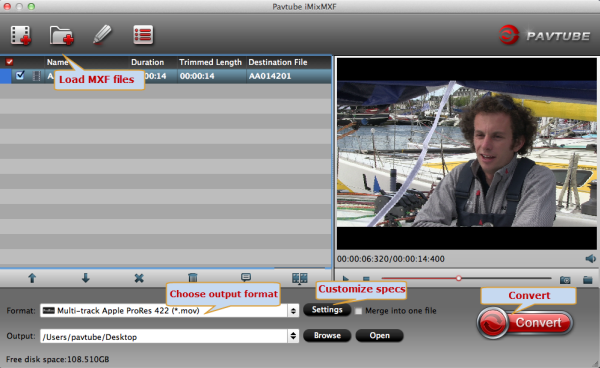Toggle the select-all checkbox in header
This screenshot has width=600, height=368.
pyautogui.click(x=9, y=62)
